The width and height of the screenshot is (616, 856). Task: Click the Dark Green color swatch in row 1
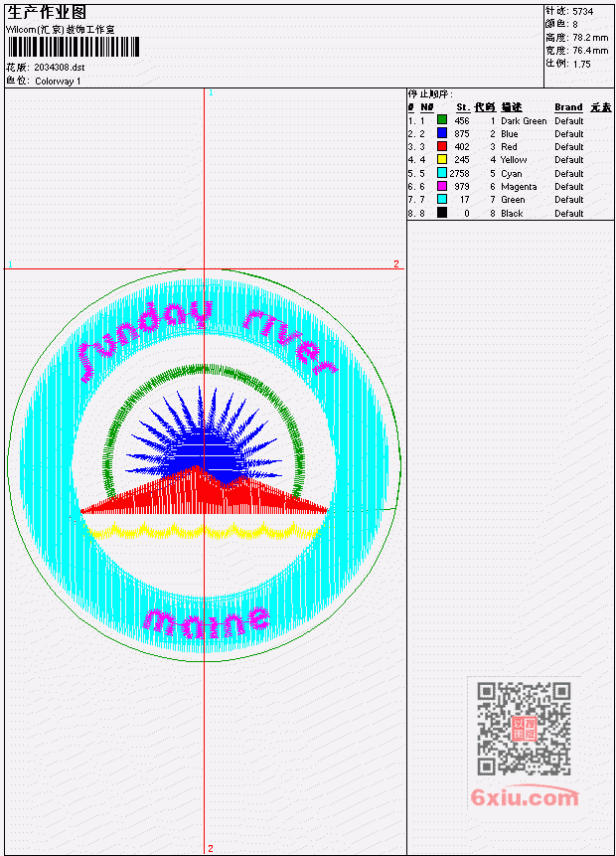[442, 120]
